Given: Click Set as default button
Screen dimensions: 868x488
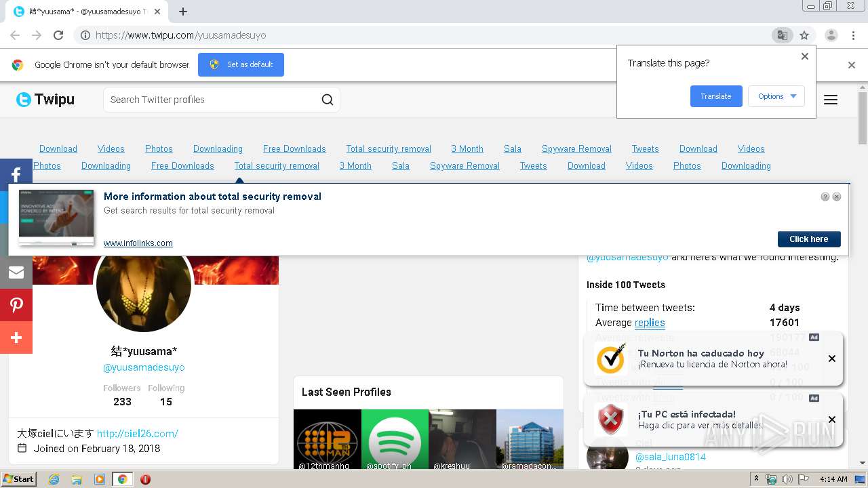Looking at the screenshot, I should (x=241, y=64).
